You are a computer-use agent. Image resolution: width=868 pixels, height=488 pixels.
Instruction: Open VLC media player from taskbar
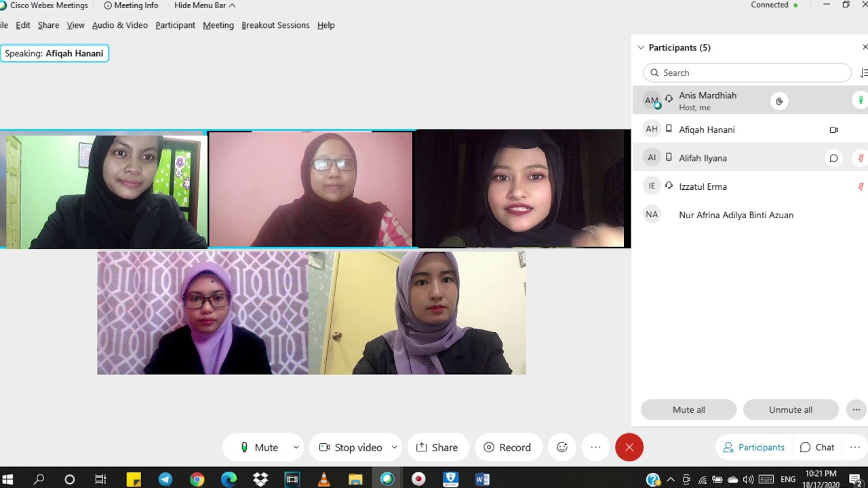pos(324,479)
